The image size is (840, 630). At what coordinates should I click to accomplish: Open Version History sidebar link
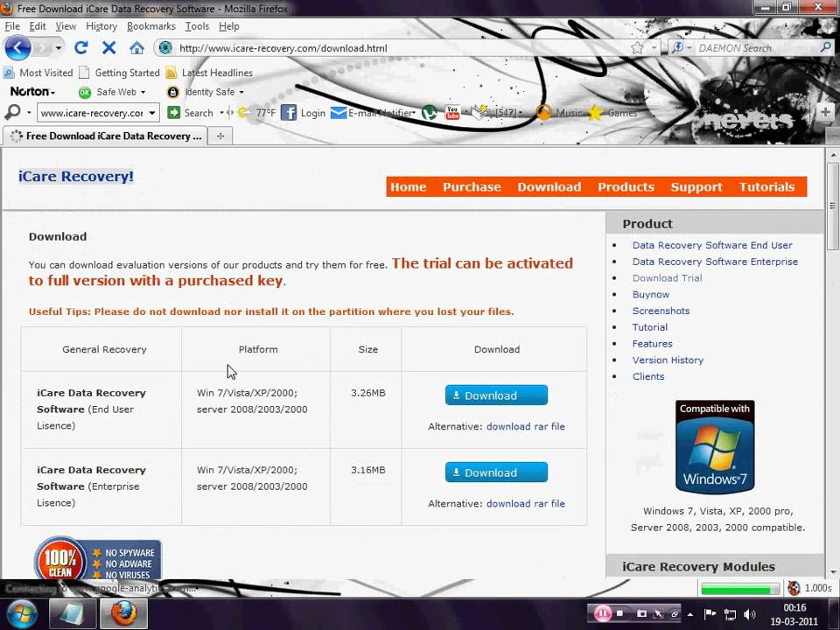point(668,360)
